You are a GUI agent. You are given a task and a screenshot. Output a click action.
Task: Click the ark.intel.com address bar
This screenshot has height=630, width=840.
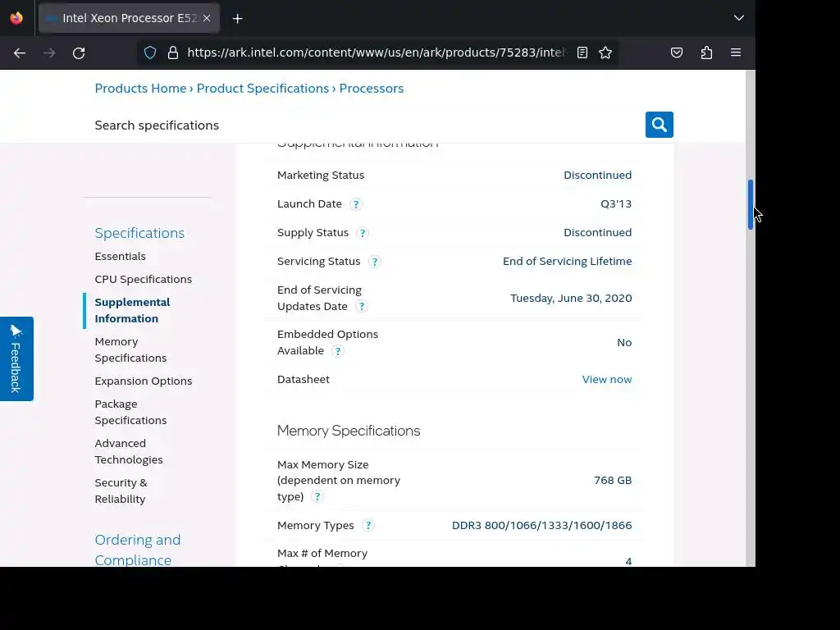click(x=376, y=52)
